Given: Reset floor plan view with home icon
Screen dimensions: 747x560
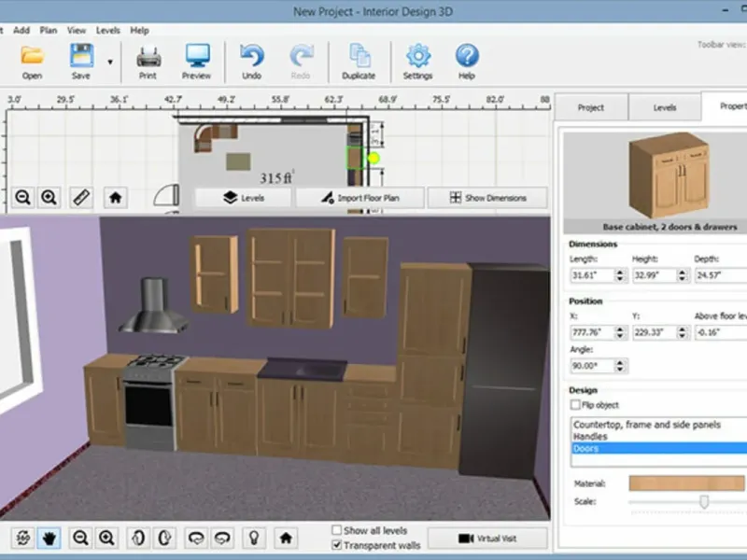Looking at the screenshot, I should point(115,198).
